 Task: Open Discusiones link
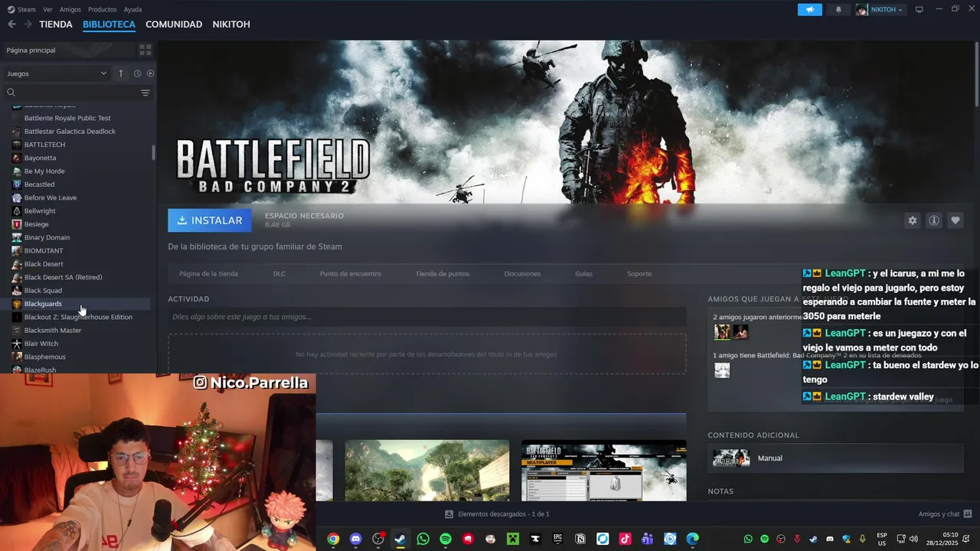tap(522, 273)
